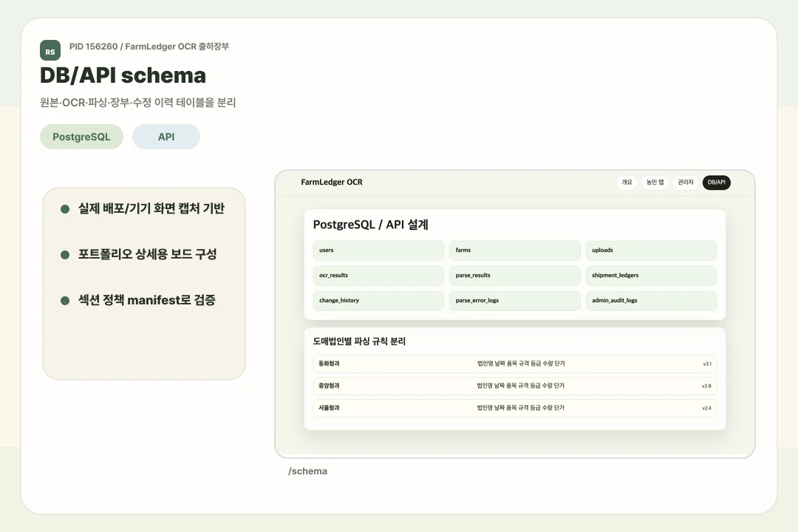Click the /schema caption

click(x=307, y=471)
